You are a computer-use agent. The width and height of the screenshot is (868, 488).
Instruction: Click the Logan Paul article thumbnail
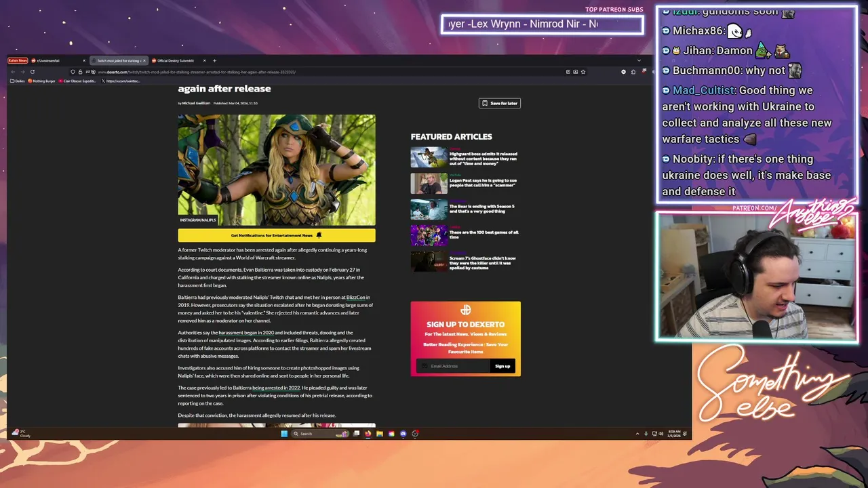point(429,183)
